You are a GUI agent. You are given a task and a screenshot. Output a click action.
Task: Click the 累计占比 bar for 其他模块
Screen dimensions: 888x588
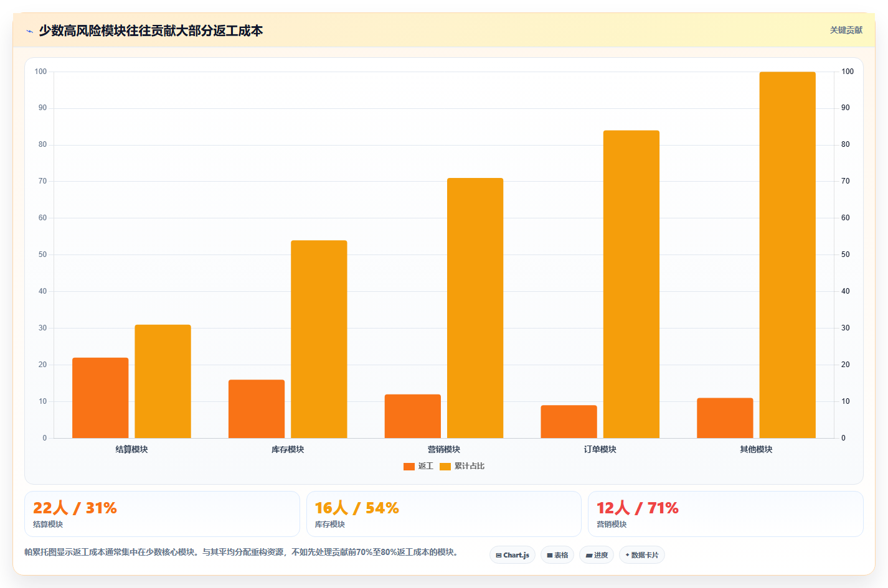pos(787,255)
